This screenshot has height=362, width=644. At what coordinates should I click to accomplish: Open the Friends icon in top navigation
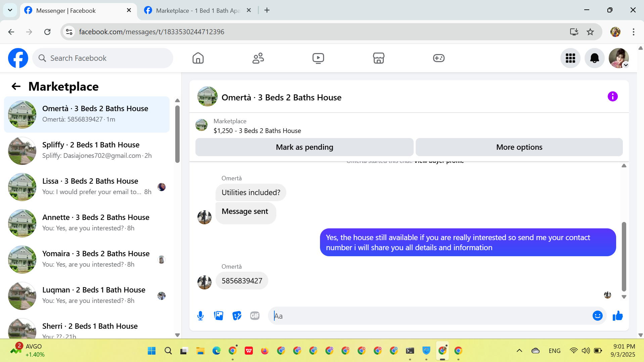coord(258,58)
